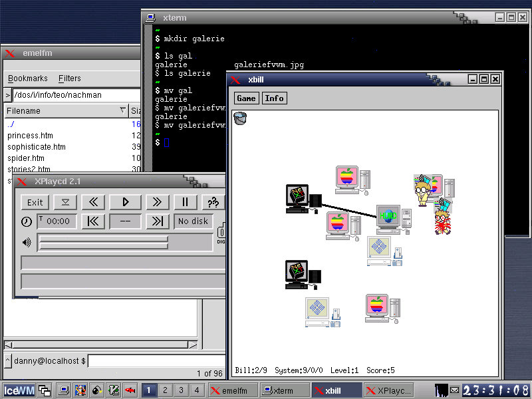Launch xterm from the taskbar terminal icon
Viewport: 532px width, 399px height.
[x=63, y=390]
